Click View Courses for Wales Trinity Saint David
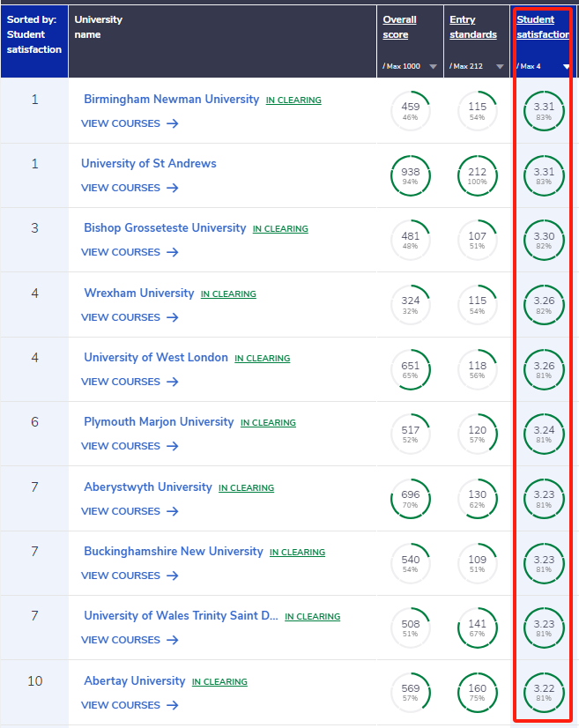 (130, 640)
